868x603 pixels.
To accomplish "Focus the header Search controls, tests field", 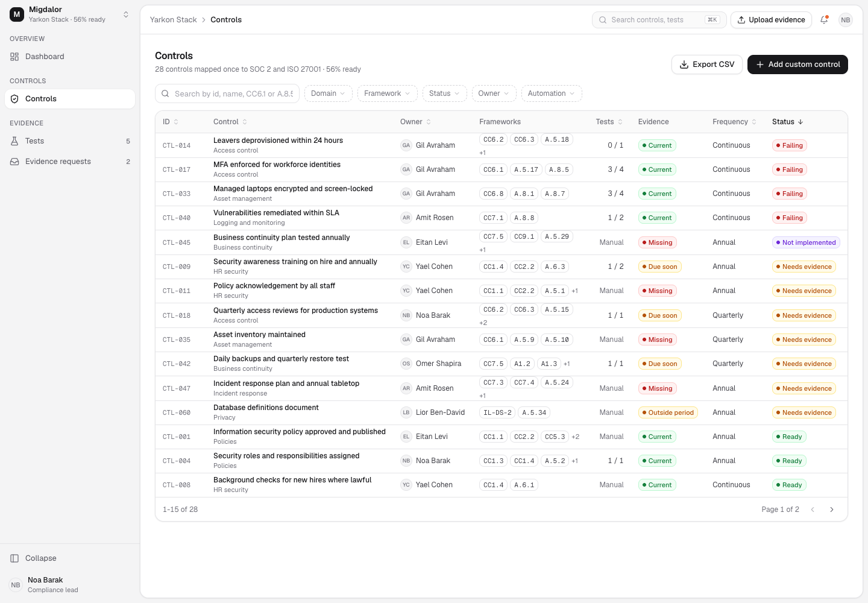I will coord(659,20).
